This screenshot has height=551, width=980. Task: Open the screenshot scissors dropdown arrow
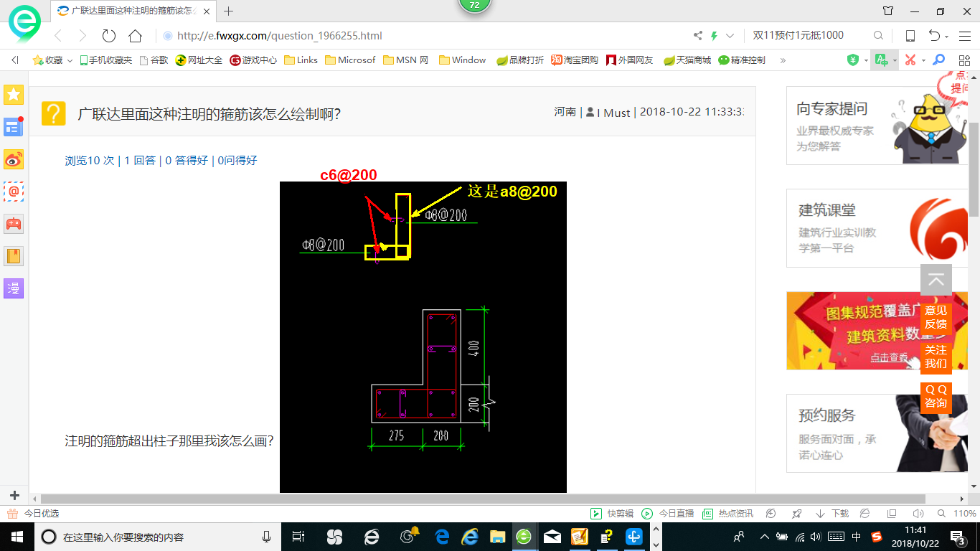click(x=923, y=60)
